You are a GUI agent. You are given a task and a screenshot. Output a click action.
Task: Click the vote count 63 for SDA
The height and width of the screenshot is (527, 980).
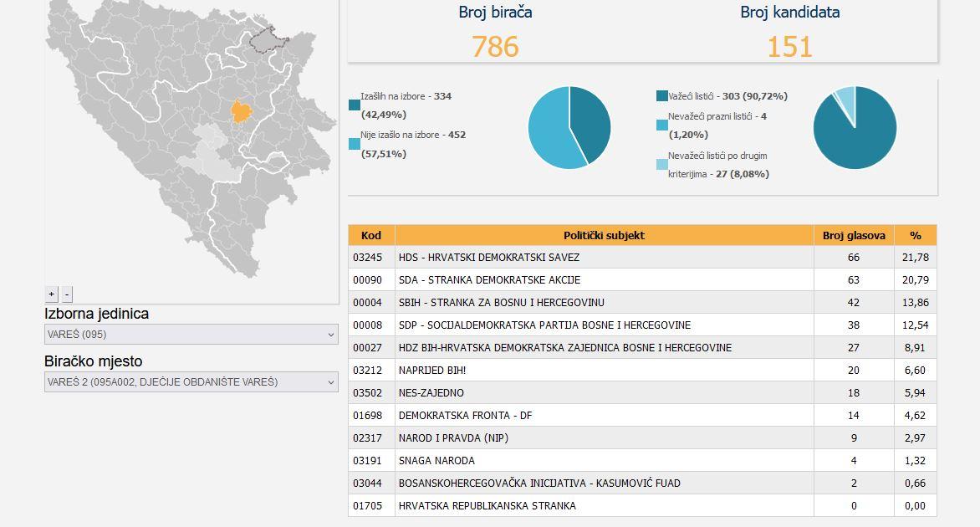[x=854, y=280]
